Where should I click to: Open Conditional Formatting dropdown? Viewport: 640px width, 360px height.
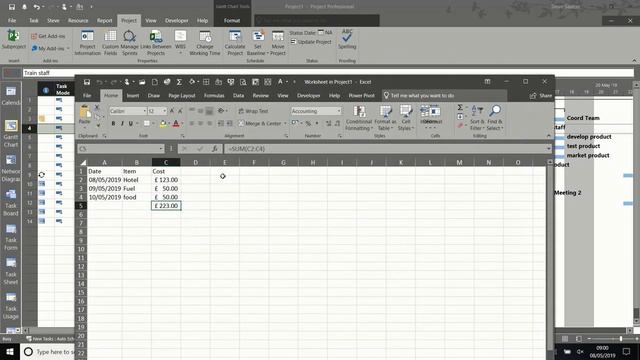pos(359,118)
